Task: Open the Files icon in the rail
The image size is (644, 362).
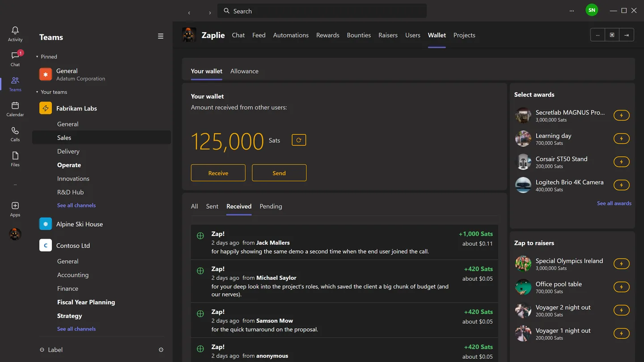Action: tap(15, 159)
